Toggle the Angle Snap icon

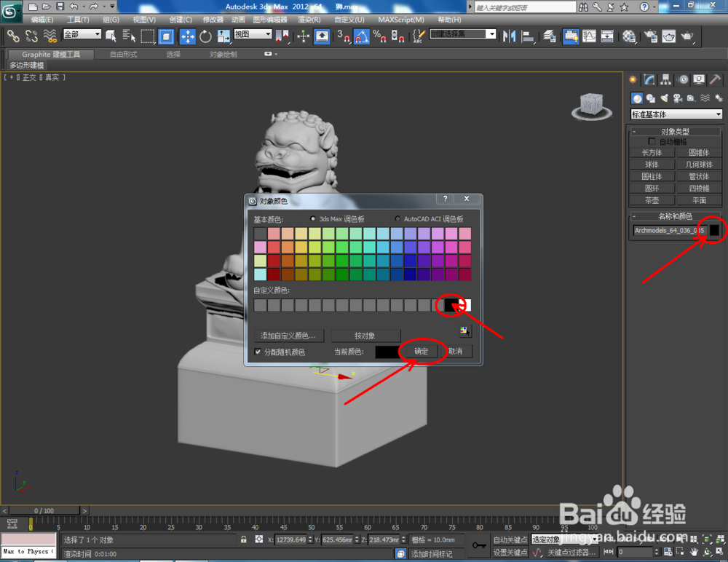(x=362, y=36)
